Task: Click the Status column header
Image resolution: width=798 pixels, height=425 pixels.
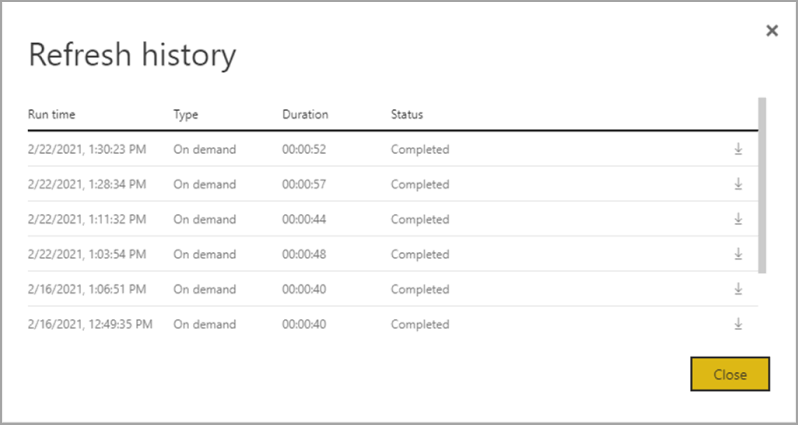Action: pos(407,114)
